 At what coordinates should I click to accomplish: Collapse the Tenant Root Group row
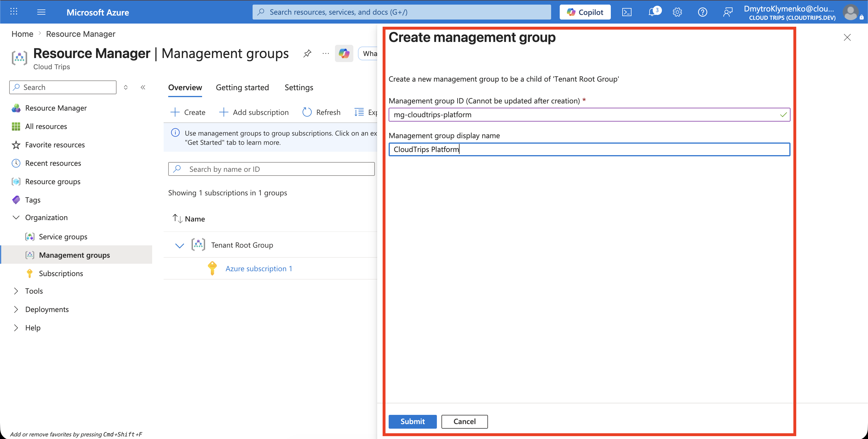[180, 245]
